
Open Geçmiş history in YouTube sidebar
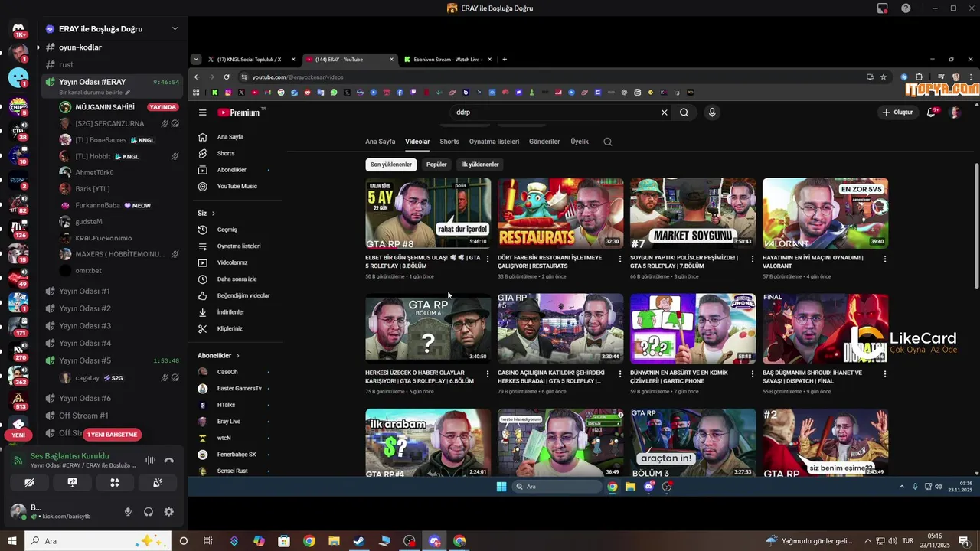(x=227, y=230)
